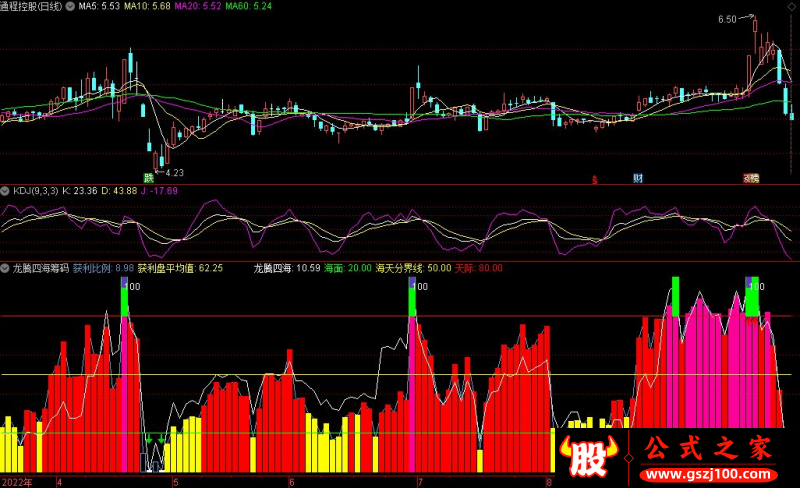
Task: Click month 5 on the time axis
Action: click(176, 482)
